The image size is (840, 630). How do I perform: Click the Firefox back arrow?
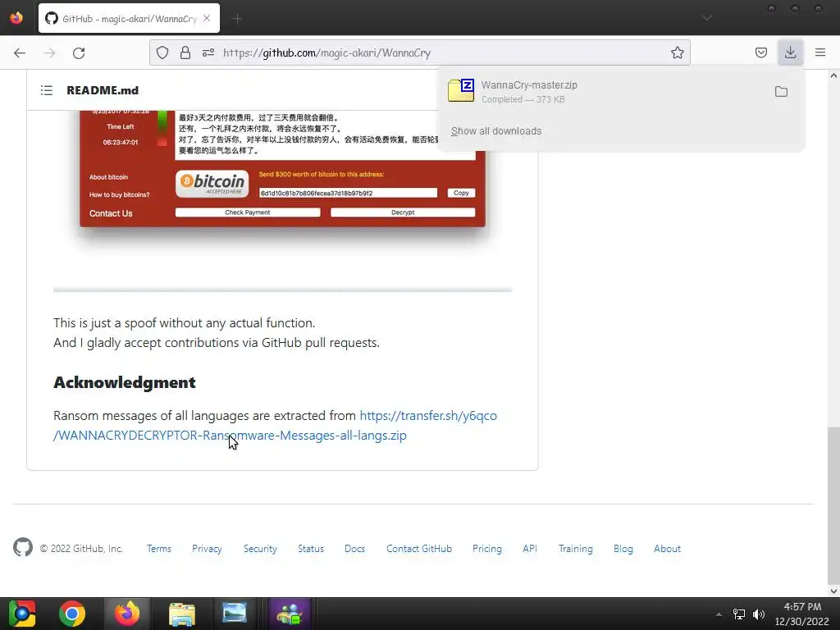pyautogui.click(x=20, y=53)
